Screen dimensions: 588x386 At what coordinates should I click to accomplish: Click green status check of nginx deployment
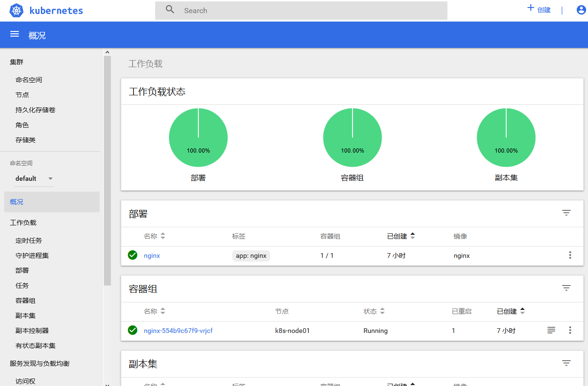click(133, 255)
